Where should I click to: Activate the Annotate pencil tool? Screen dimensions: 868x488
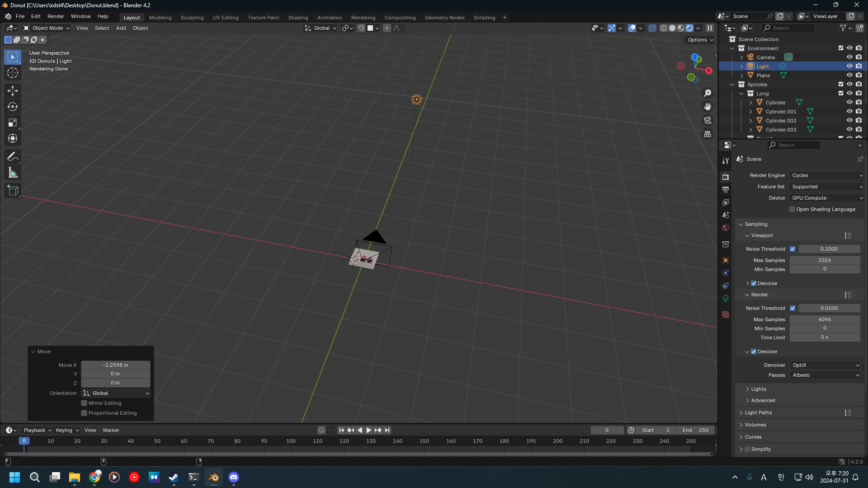(x=13, y=156)
